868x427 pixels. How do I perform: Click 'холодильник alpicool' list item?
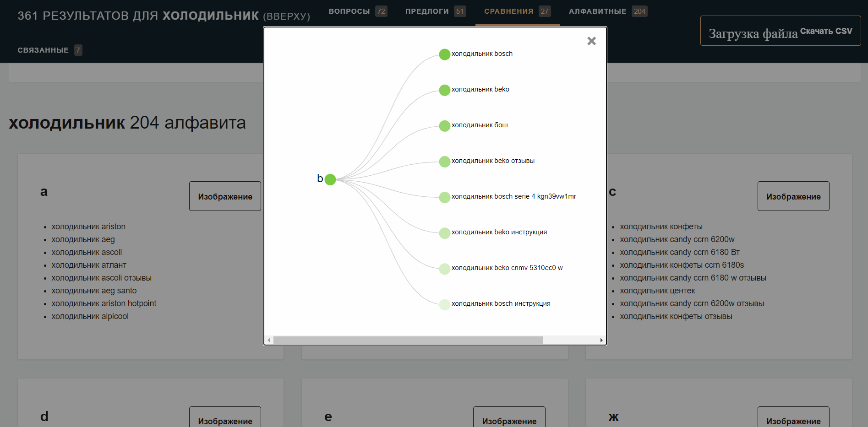click(90, 316)
